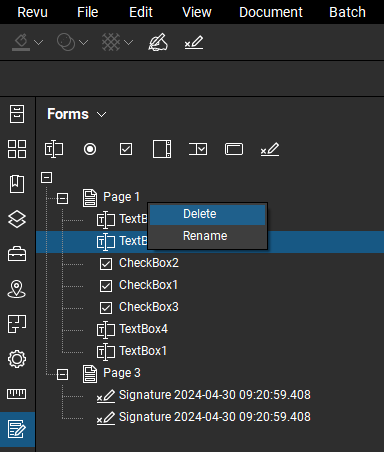Add a dropdown form field
The image size is (384, 452).
[198, 149]
